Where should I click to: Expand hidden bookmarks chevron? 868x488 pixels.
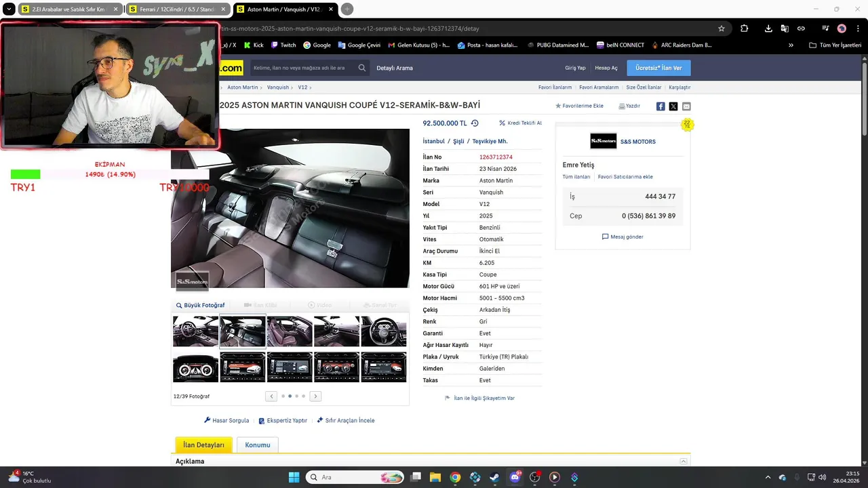[791, 45]
